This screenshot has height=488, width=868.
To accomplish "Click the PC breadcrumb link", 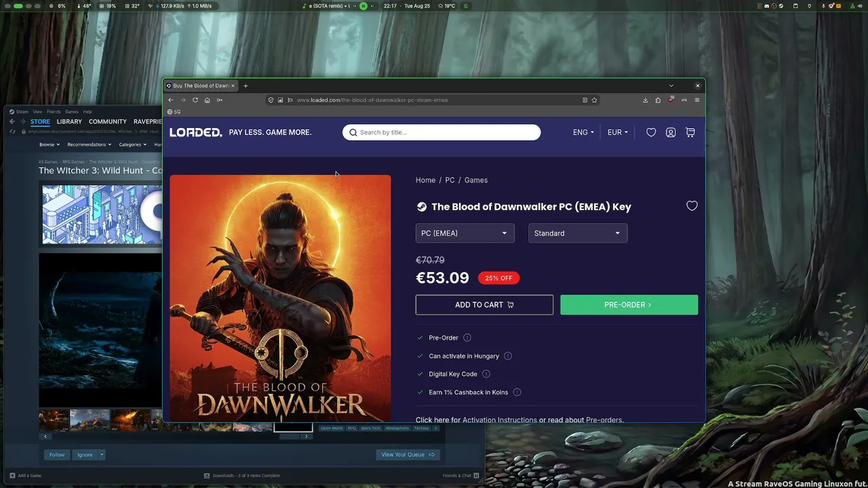I will (x=450, y=180).
